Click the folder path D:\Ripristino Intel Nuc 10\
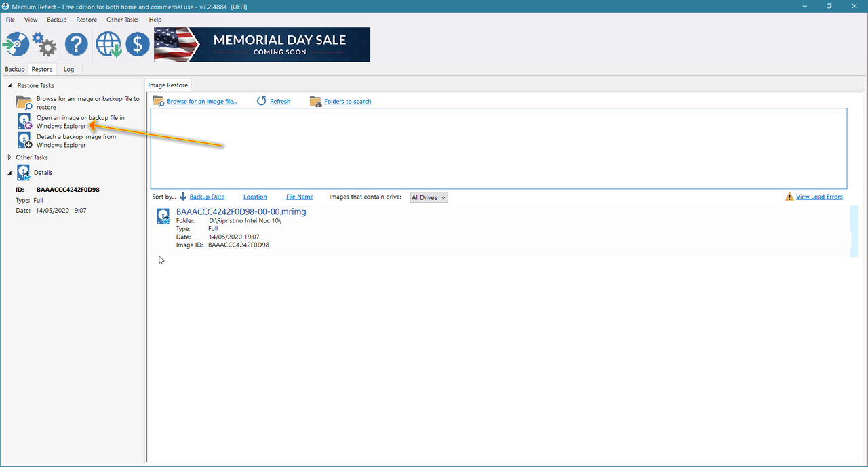The image size is (868, 467). click(245, 221)
